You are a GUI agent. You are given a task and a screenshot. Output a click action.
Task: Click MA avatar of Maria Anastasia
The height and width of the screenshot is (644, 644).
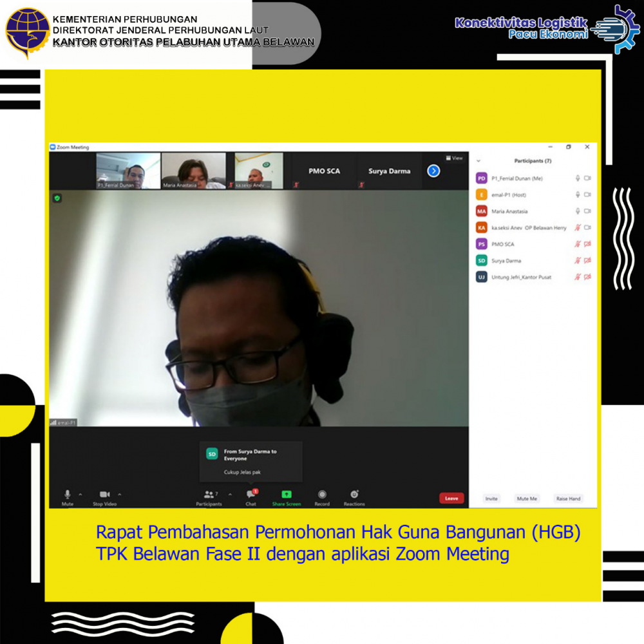click(x=481, y=211)
